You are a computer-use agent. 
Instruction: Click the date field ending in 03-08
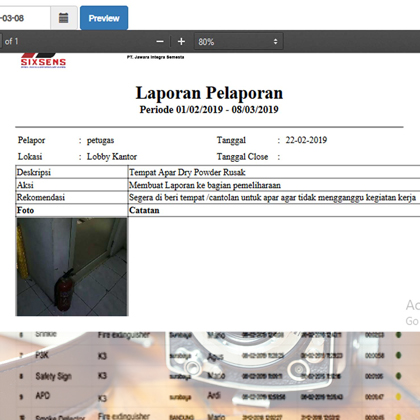25,18
